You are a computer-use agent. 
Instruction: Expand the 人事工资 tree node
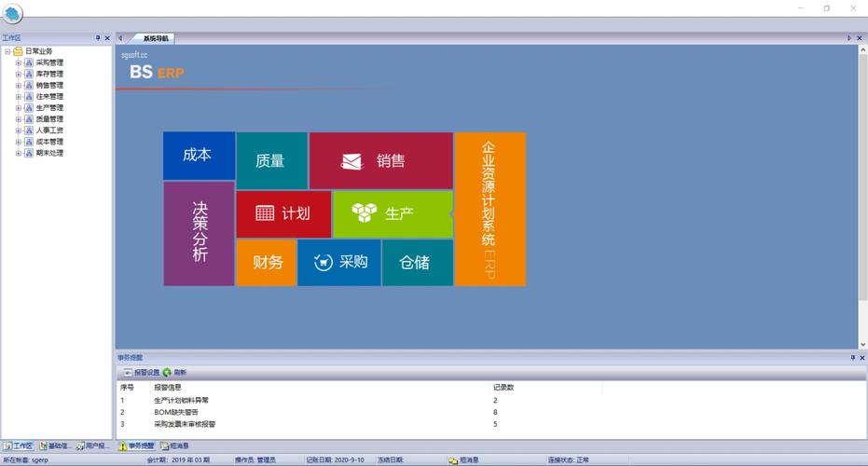coord(19,130)
